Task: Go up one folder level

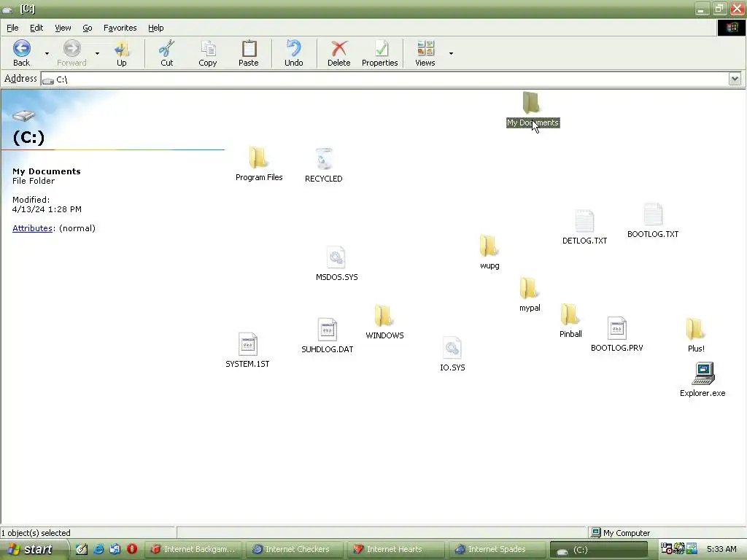Action: [x=122, y=52]
